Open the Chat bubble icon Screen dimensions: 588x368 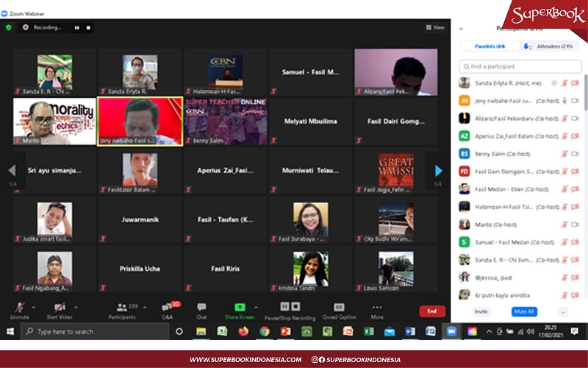tap(201, 307)
